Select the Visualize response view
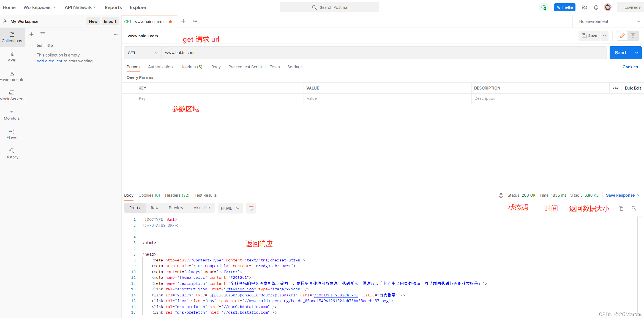Screen dimensions: 644x319 201,208
